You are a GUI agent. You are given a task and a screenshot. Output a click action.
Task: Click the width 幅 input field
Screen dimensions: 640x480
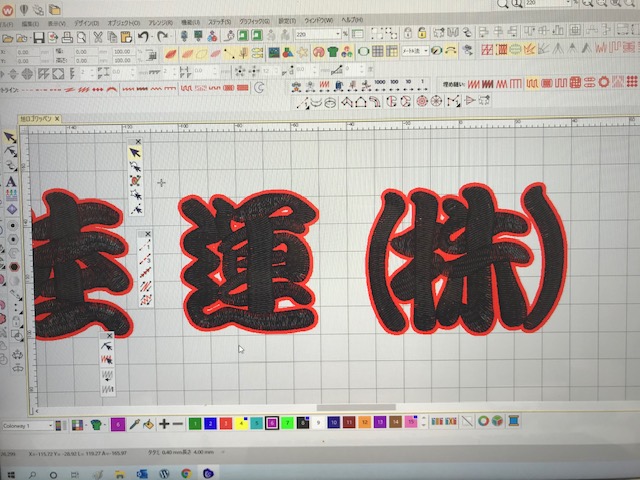coord(86,52)
